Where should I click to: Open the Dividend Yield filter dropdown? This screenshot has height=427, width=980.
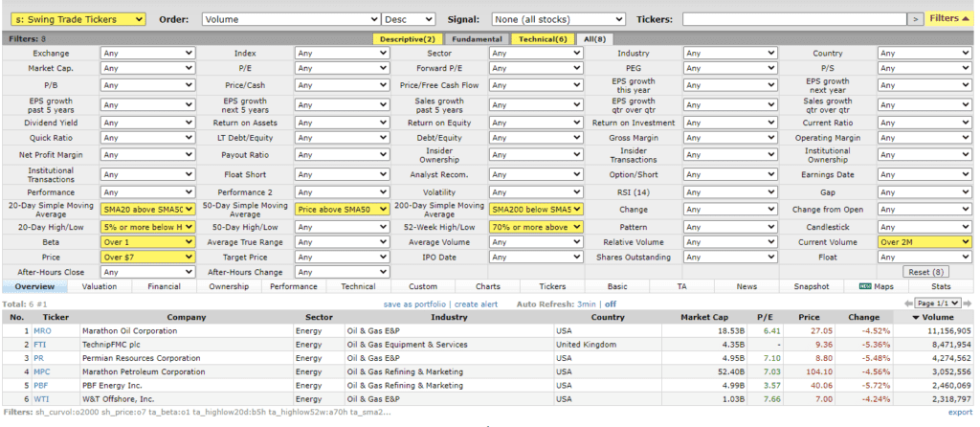point(148,123)
